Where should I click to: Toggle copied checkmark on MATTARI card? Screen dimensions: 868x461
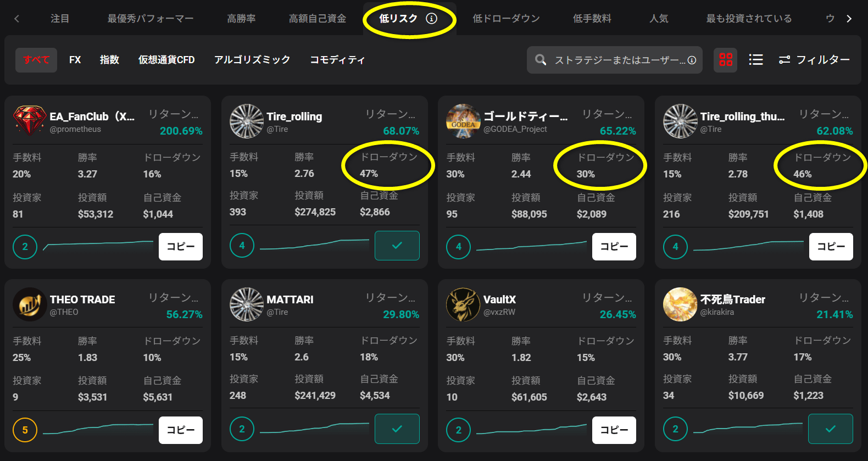pyautogui.click(x=397, y=429)
